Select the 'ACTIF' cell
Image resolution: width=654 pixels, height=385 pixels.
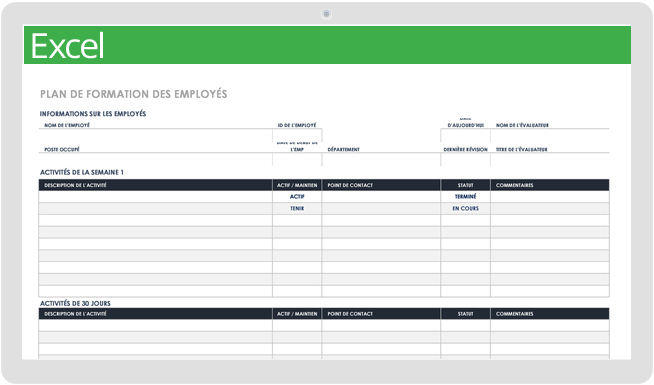(x=297, y=197)
